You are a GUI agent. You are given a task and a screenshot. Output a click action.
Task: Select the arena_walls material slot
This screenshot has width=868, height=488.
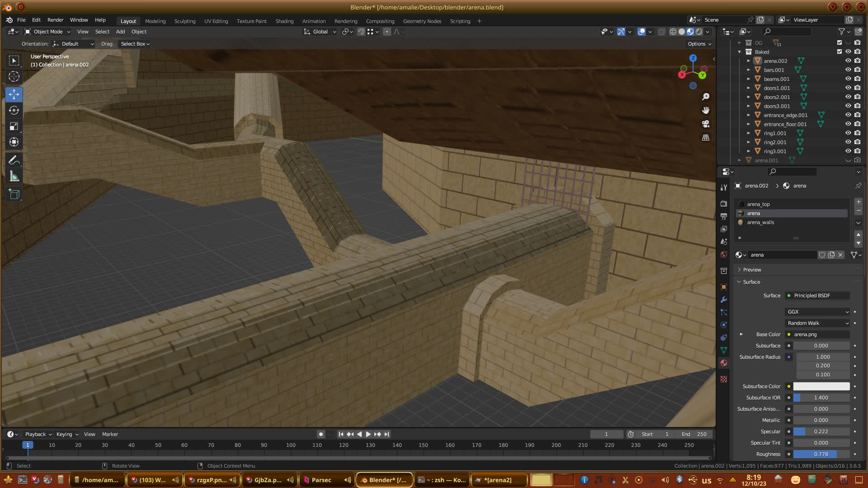[x=760, y=222]
